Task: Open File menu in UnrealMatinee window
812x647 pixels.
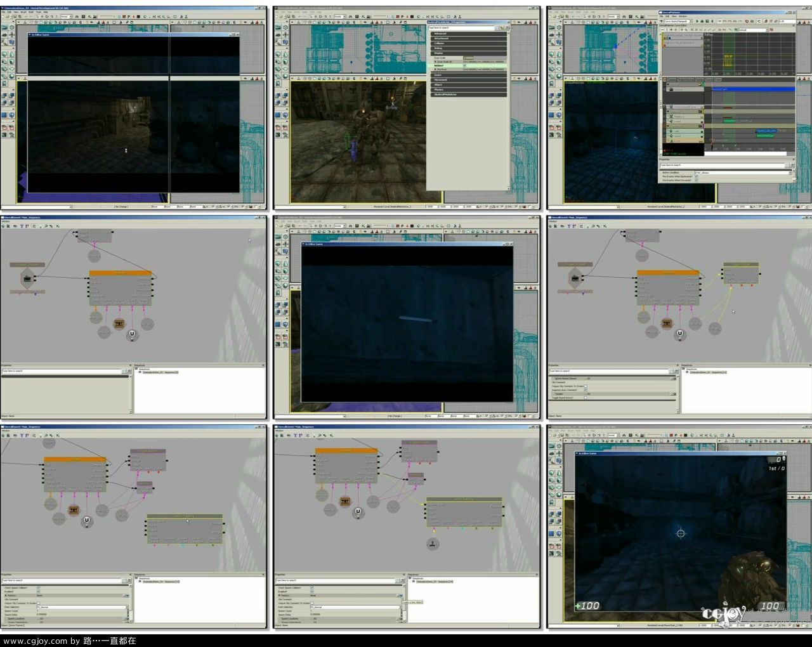Action: tap(661, 16)
